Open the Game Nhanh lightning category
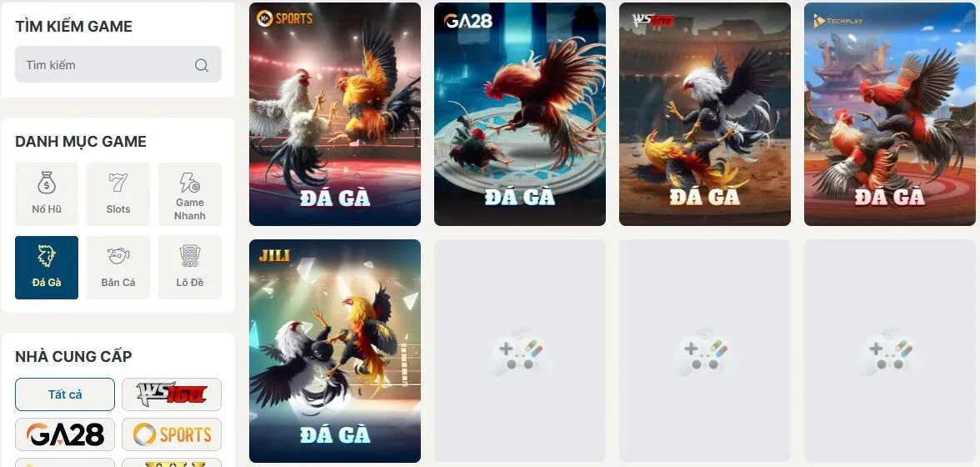Image resolution: width=980 pixels, height=467 pixels. tap(190, 194)
